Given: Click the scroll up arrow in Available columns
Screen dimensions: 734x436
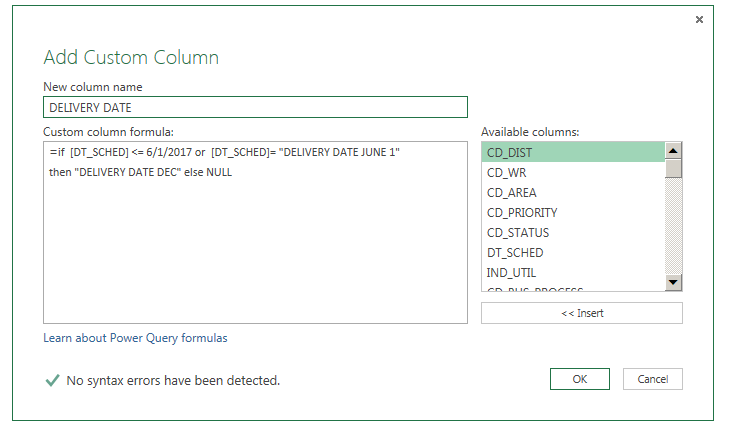Looking at the screenshot, I should pyautogui.click(x=673, y=151).
